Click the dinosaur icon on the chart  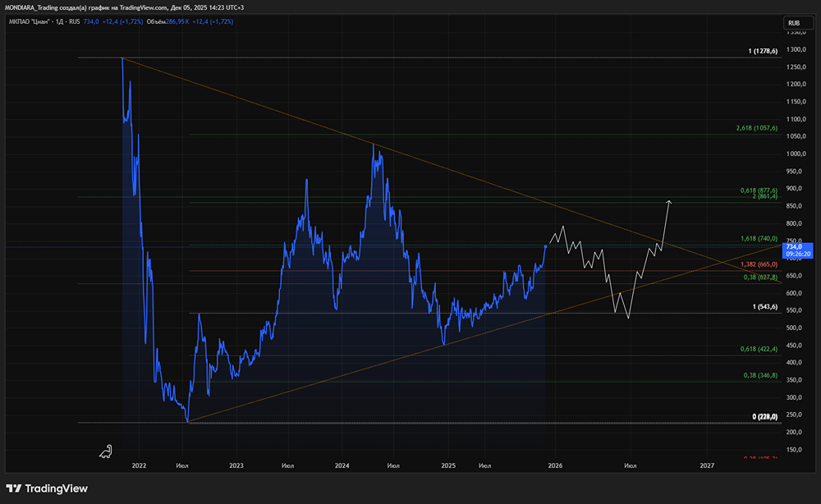[106, 451]
